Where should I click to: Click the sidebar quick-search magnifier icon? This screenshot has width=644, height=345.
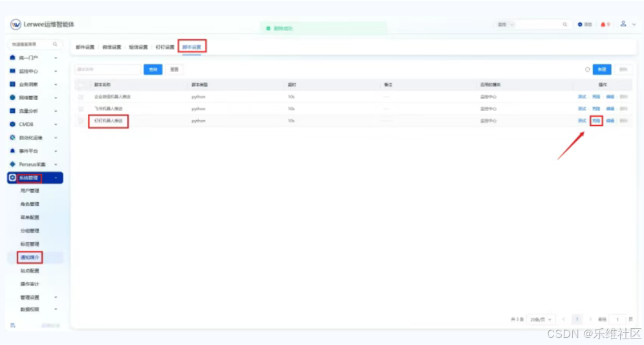click(55, 45)
